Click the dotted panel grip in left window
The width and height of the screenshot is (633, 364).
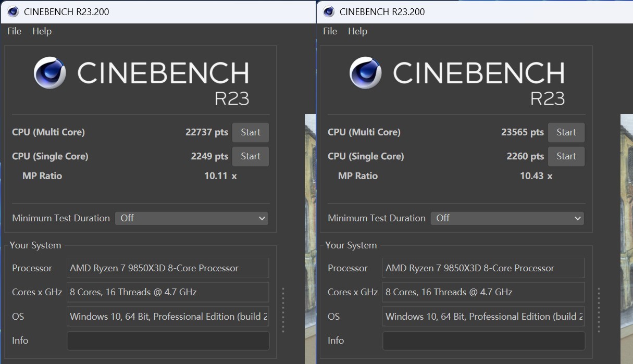pos(283,310)
